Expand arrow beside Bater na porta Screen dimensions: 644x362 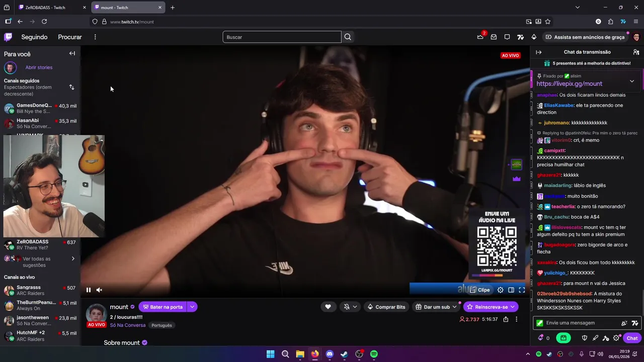192,307
